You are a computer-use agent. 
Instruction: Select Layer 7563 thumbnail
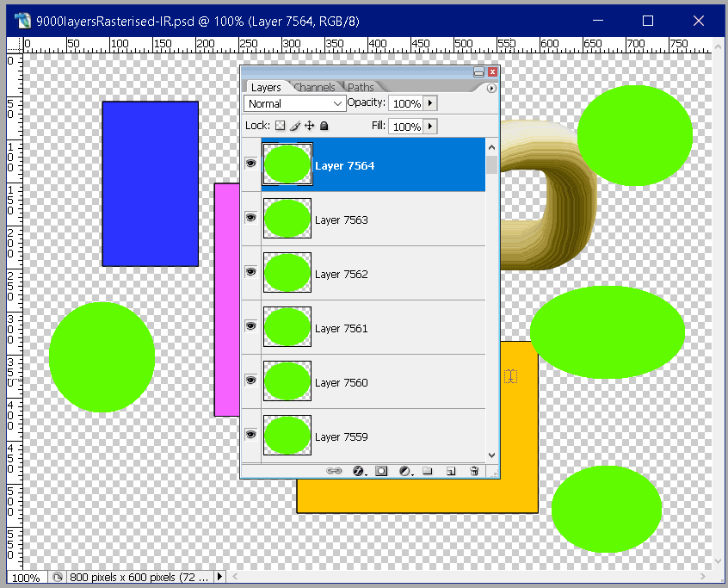tap(287, 219)
